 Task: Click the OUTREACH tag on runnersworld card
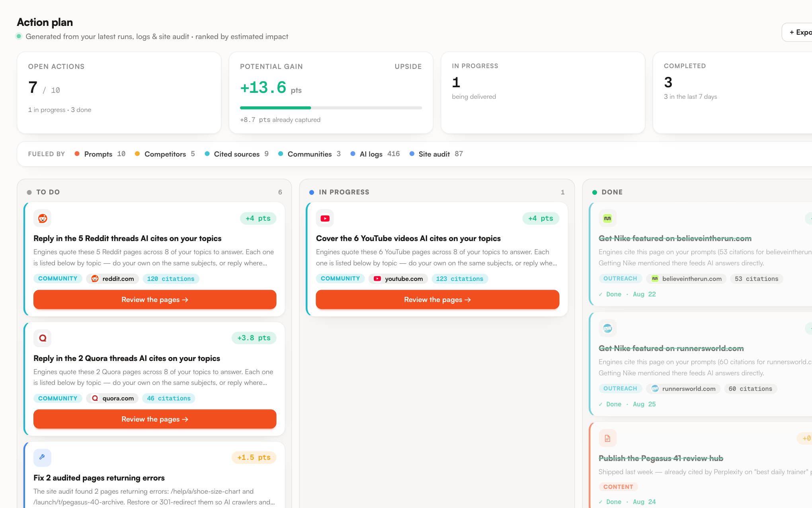(620, 388)
